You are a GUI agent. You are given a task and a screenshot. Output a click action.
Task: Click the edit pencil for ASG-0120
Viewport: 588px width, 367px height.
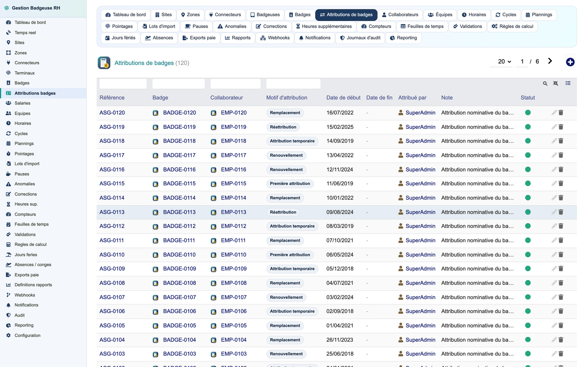[x=554, y=113]
